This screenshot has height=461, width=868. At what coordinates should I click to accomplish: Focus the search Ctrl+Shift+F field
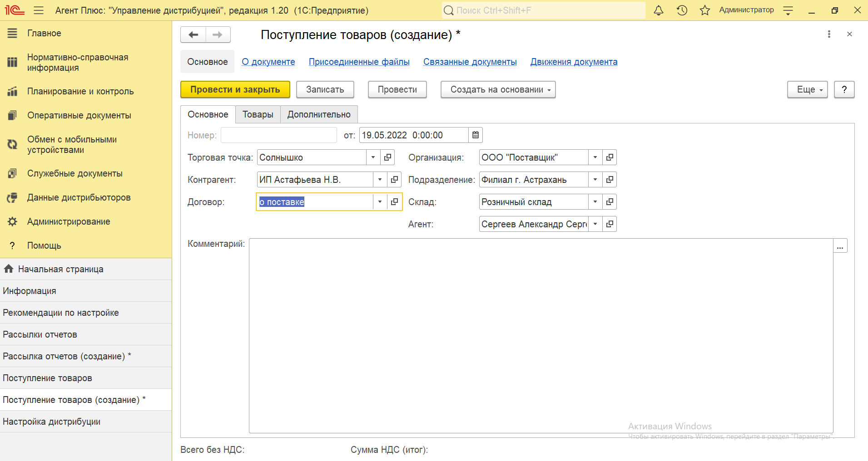coord(543,10)
